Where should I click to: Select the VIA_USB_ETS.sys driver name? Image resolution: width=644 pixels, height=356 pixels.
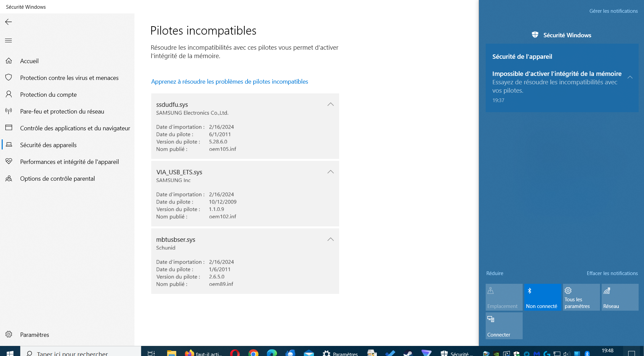pos(179,172)
